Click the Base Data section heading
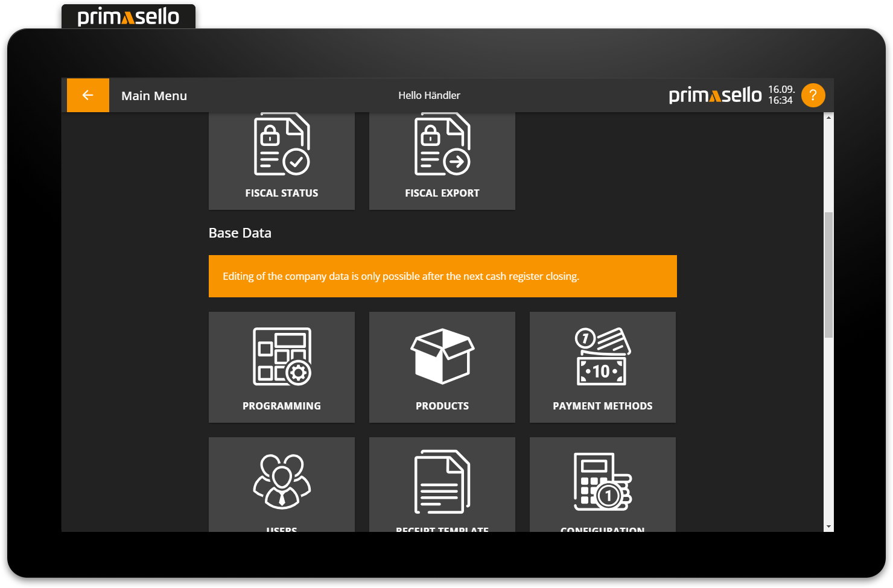This screenshot has width=893, height=588. point(240,233)
